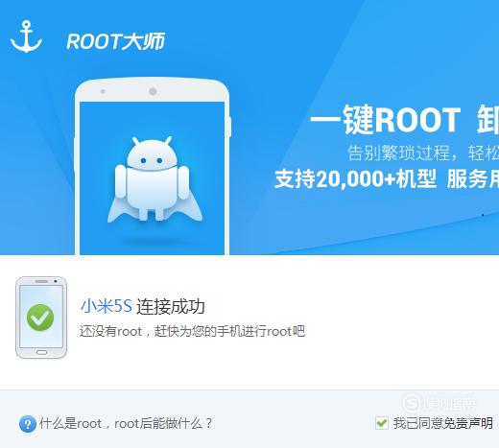Click the small sensor dot on phone illustration
The height and width of the screenshot is (448, 499).
pyautogui.click(x=103, y=91)
